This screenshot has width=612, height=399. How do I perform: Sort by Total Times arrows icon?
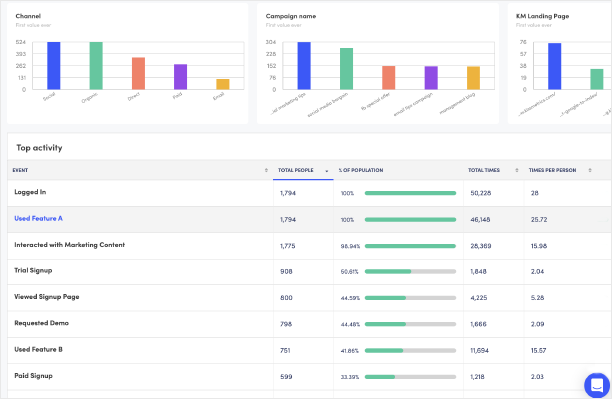[516, 170]
